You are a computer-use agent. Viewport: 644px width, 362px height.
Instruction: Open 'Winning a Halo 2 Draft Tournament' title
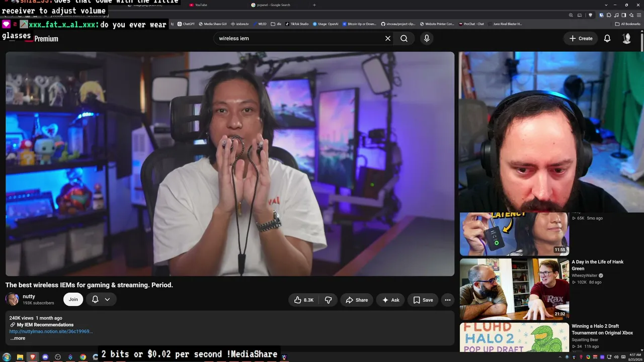click(602, 329)
